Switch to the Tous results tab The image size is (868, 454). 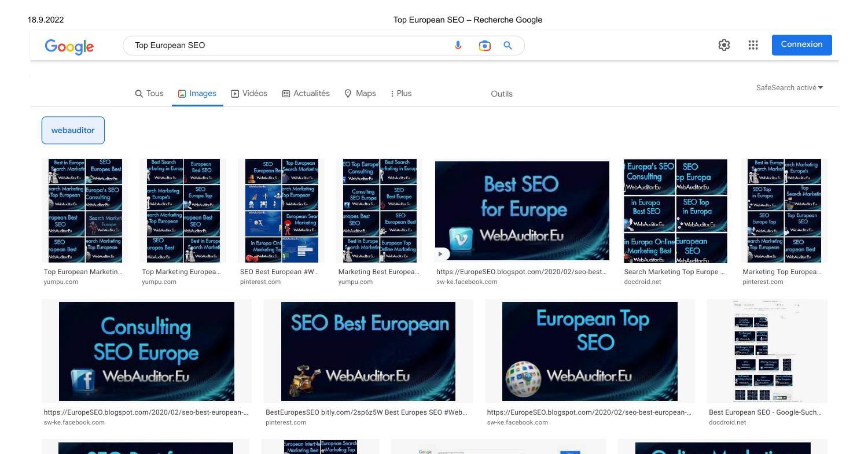click(x=149, y=93)
